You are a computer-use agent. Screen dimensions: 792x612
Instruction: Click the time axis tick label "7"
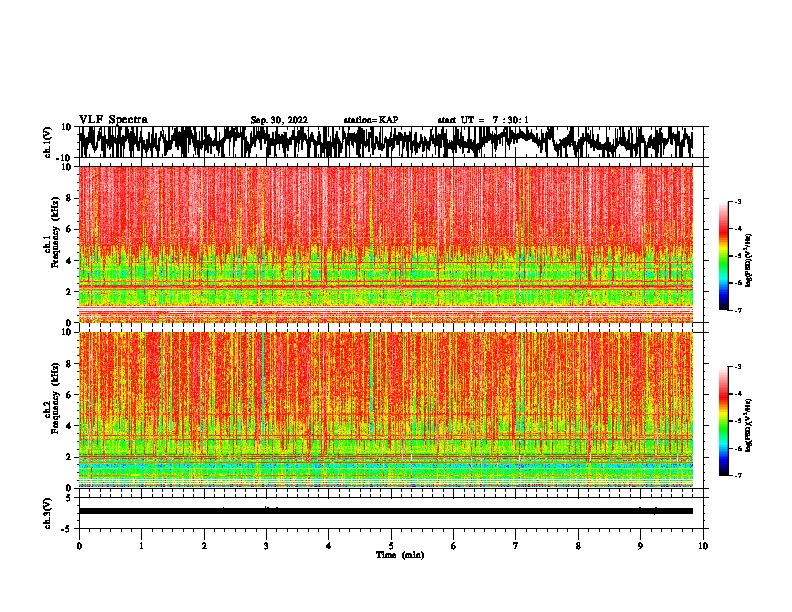pyautogui.click(x=516, y=546)
